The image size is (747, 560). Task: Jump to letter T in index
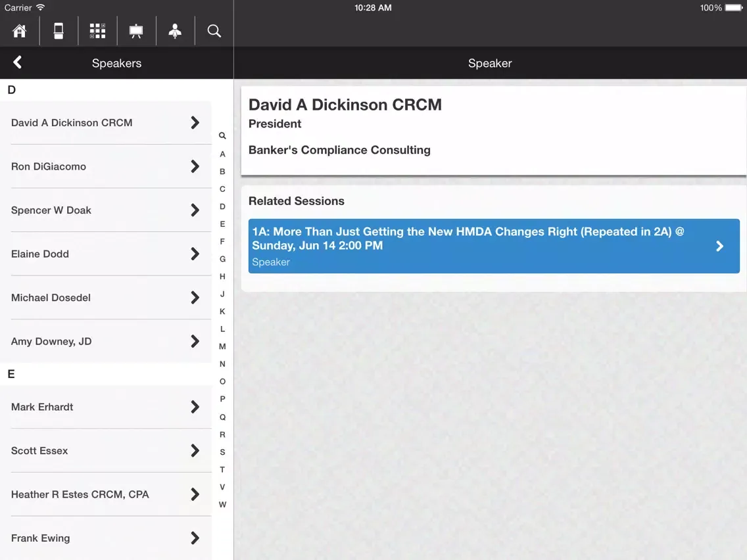222,469
